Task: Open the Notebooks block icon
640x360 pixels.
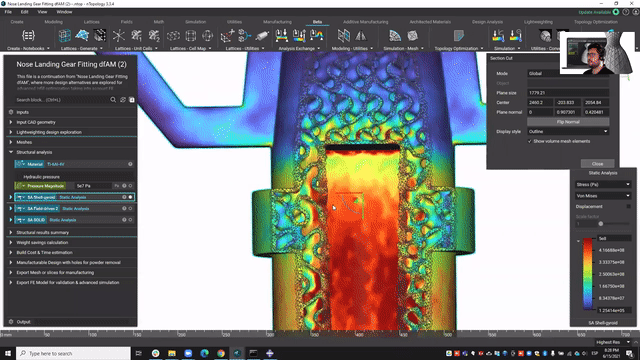Action: (x=28, y=36)
